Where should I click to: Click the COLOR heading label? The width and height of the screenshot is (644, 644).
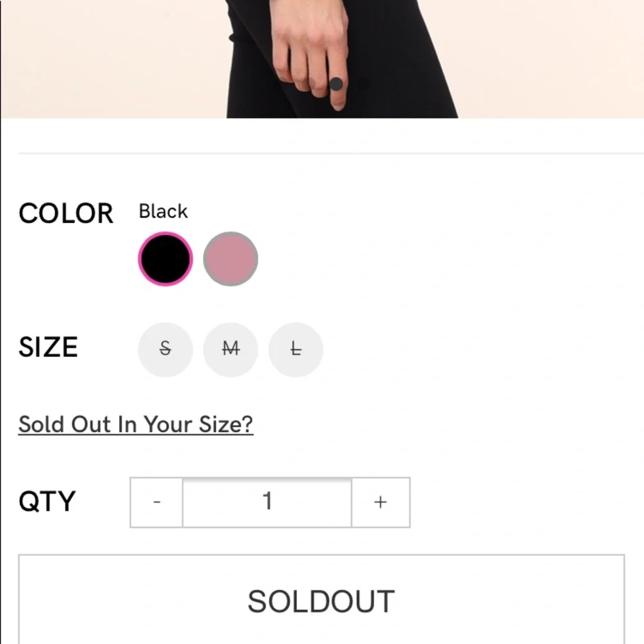point(66,214)
